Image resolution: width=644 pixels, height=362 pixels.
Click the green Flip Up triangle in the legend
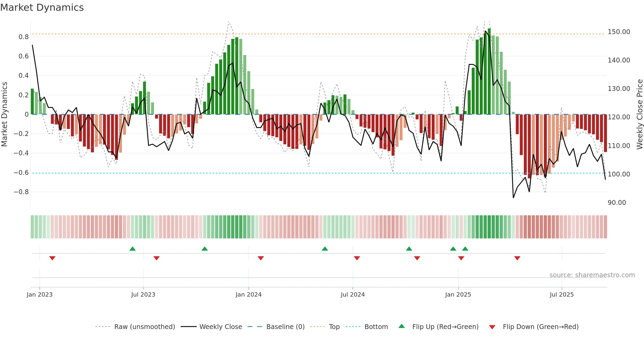tap(402, 326)
